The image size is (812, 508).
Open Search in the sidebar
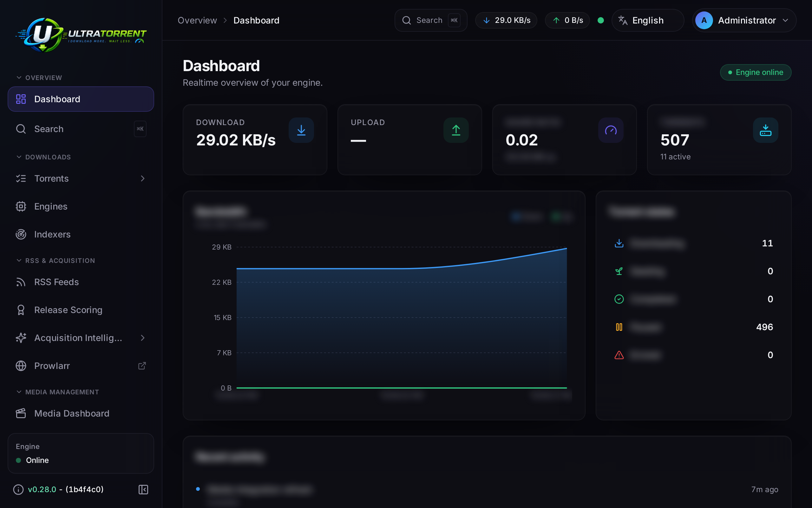tap(81, 129)
